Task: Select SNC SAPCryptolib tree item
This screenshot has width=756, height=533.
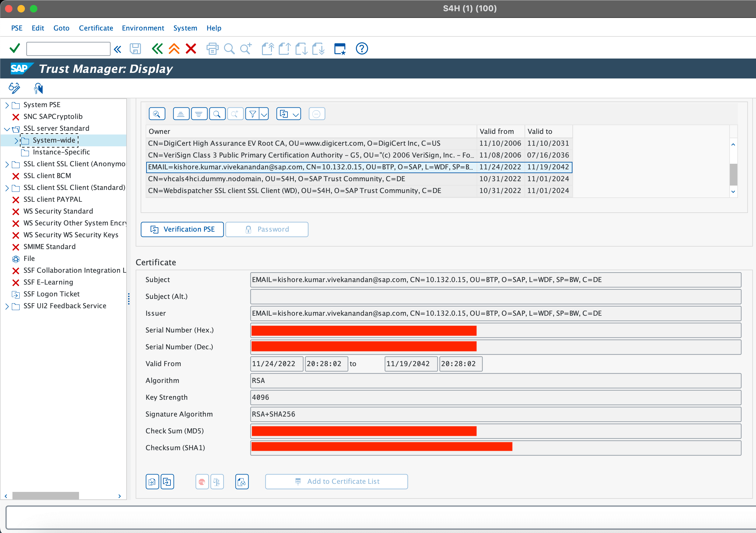Action: [53, 117]
